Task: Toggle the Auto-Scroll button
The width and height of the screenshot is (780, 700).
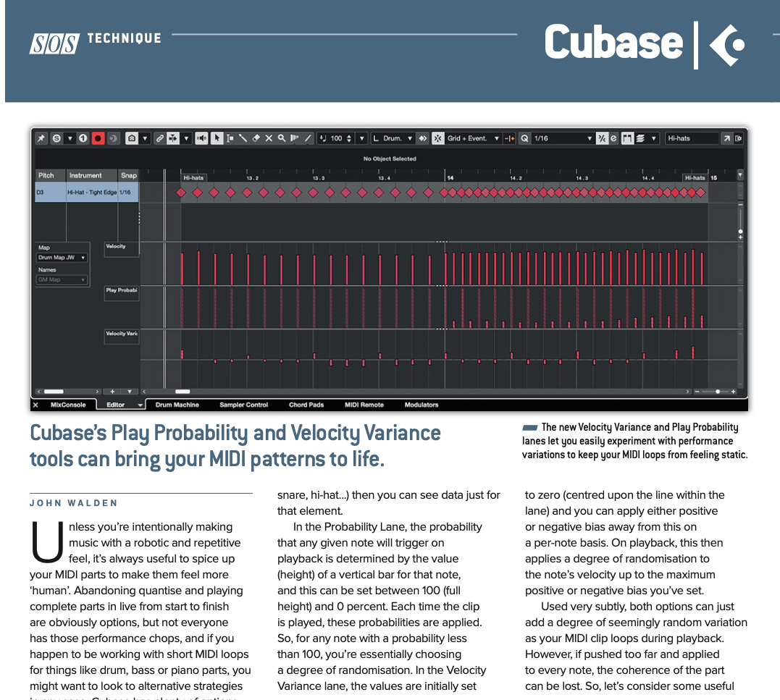Action: pos(172,138)
